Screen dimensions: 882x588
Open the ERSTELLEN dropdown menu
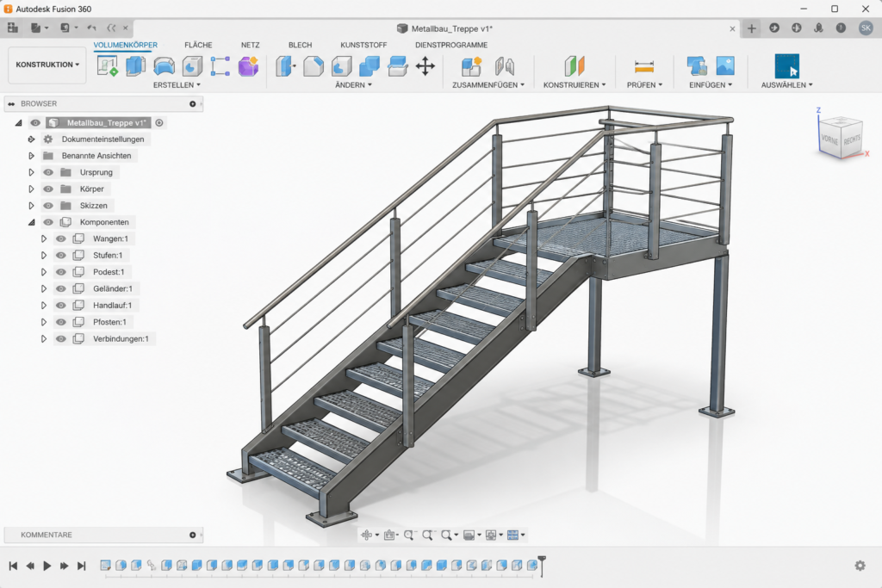177,85
